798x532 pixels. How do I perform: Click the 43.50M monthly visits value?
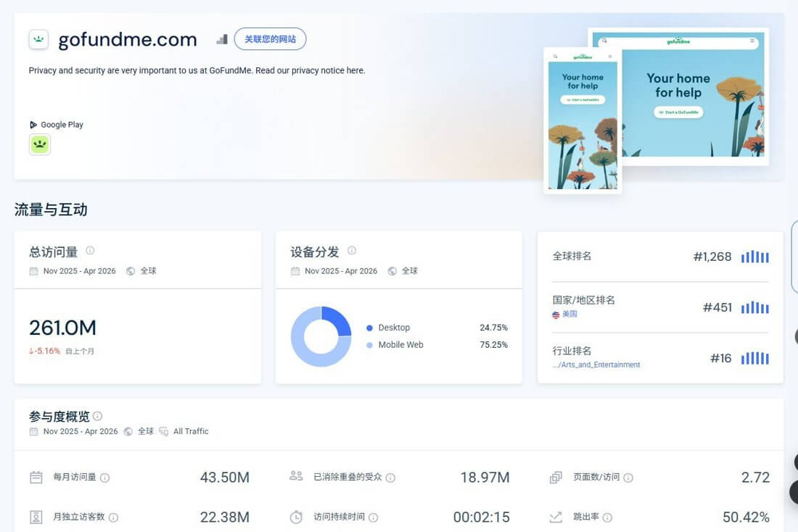[x=225, y=478]
